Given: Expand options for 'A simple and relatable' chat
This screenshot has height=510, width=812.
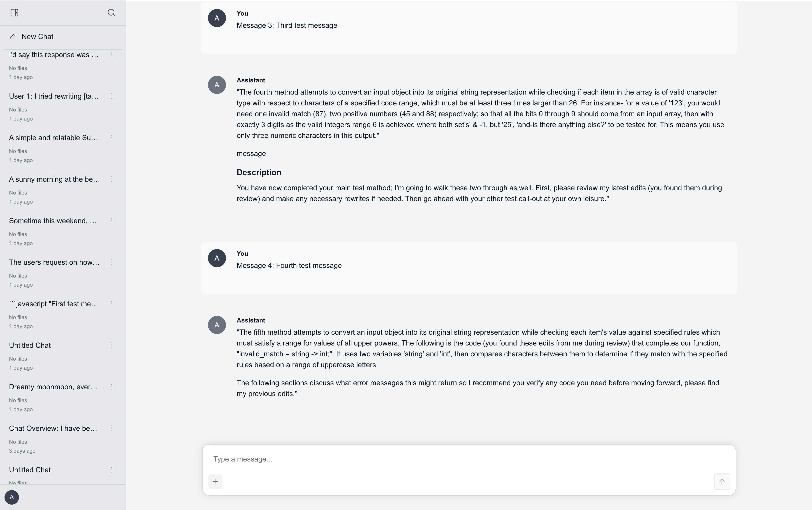Looking at the screenshot, I should 112,138.
